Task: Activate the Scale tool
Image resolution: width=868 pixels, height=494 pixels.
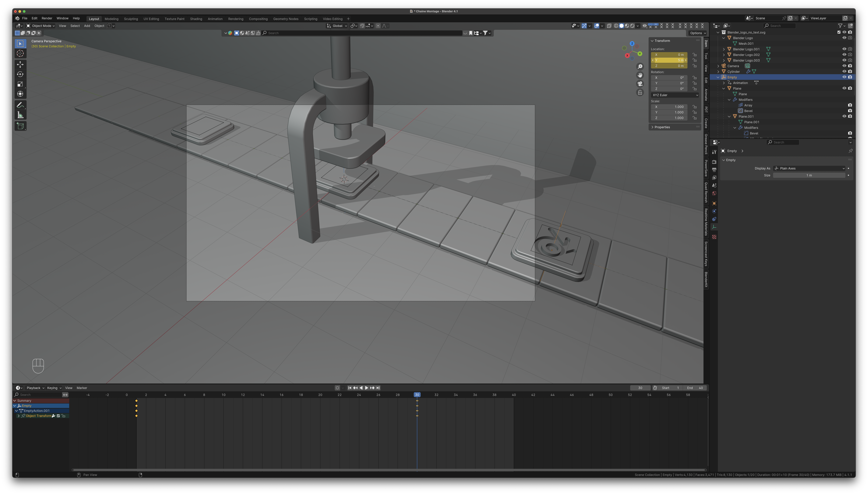Action: pyautogui.click(x=20, y=84)
